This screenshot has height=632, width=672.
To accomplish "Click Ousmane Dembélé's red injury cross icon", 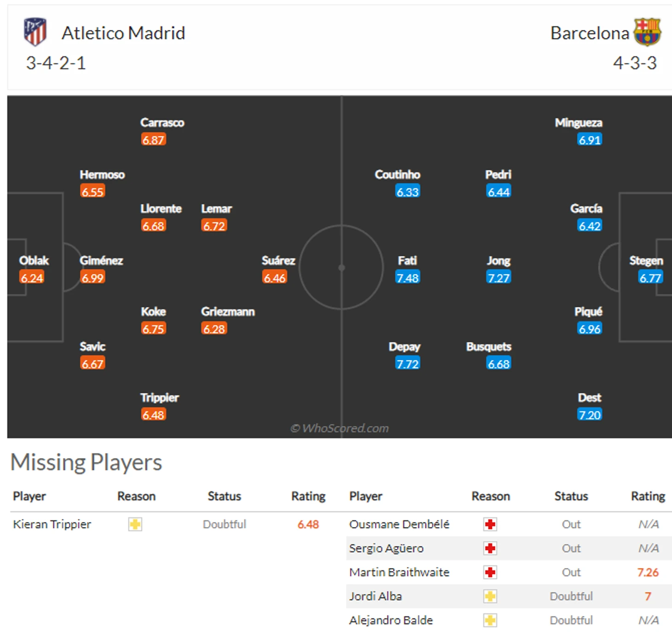I will coord(490,524).
